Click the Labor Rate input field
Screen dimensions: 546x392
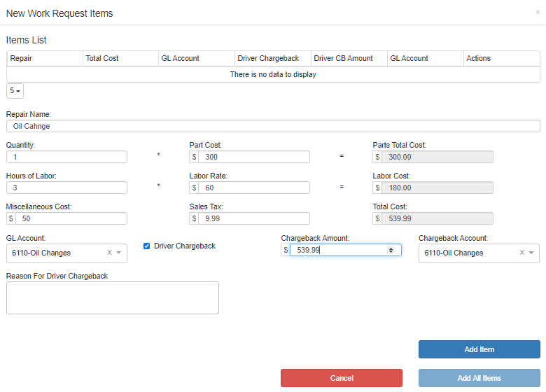(x=254, y=188)
